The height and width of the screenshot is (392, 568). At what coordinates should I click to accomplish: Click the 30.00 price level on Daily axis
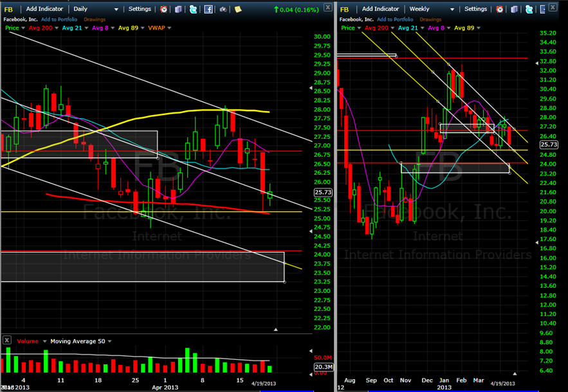322,37
